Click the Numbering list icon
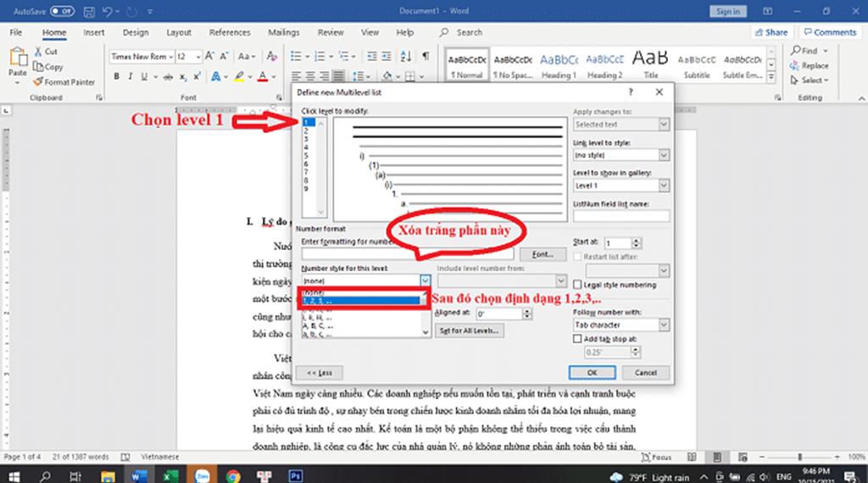The width and height of the screenshot is (868, 483). click(x=320, y=56)
